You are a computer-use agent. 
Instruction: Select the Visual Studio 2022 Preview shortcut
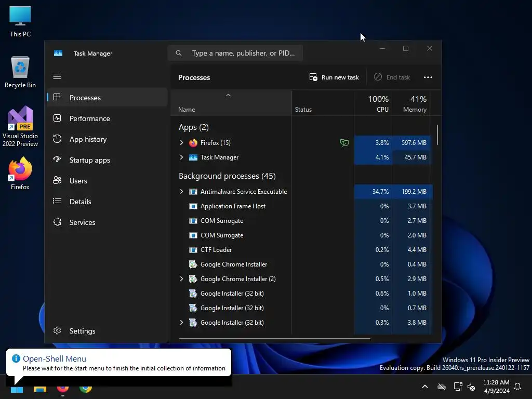(x=20, y=127)
